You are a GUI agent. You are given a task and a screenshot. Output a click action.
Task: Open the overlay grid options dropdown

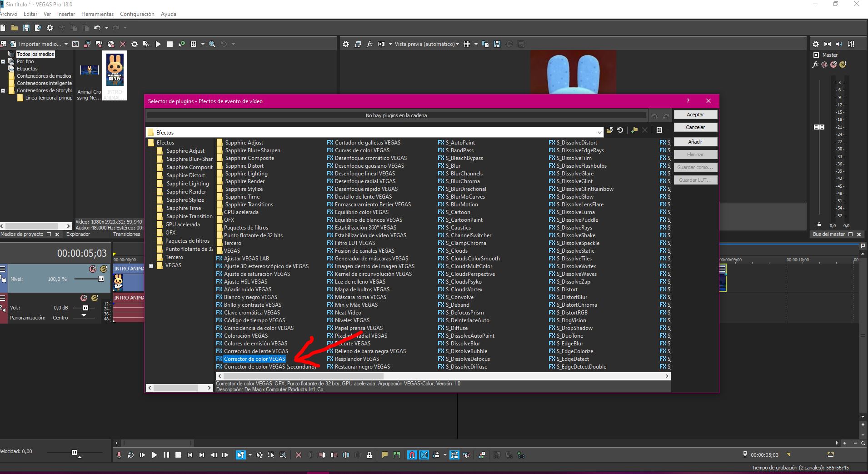coord(476,44)
